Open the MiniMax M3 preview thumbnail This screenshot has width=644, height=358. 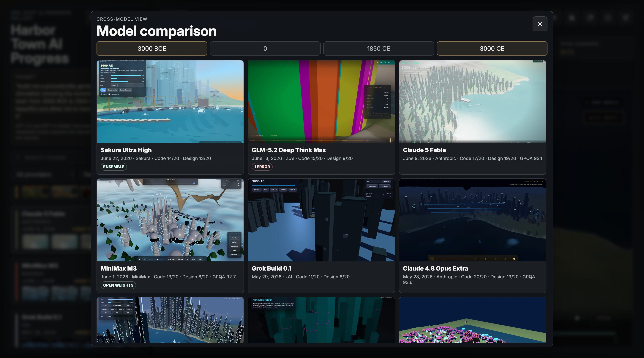click(x=170, y=220)
